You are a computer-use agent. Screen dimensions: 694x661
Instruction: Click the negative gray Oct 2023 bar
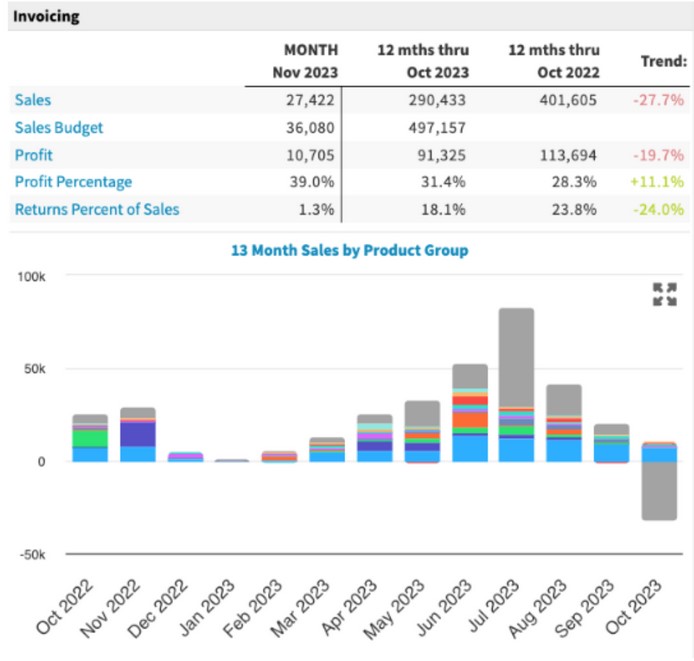pos(659,491)
